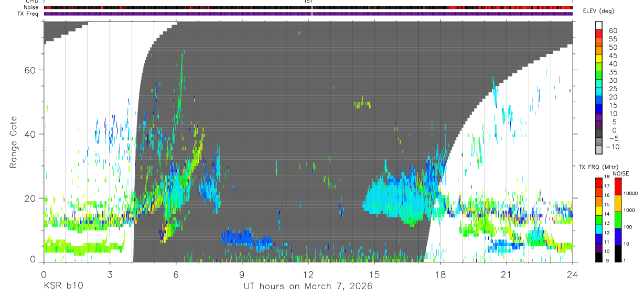Select the blue segment of the NOISE colorbar
The width and height of the screenshot is (644, 297).
[x=618, y=237]
